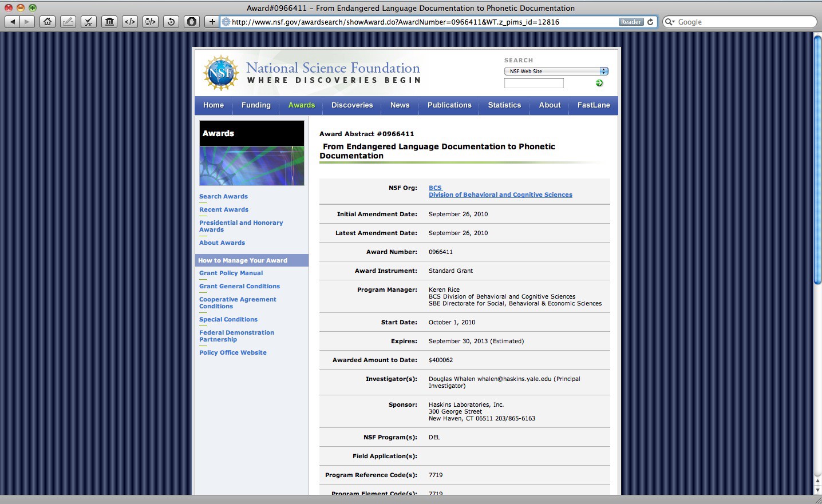Open the About Awards link
Viewport: 822px width, 504px height.
pos(222,243)
